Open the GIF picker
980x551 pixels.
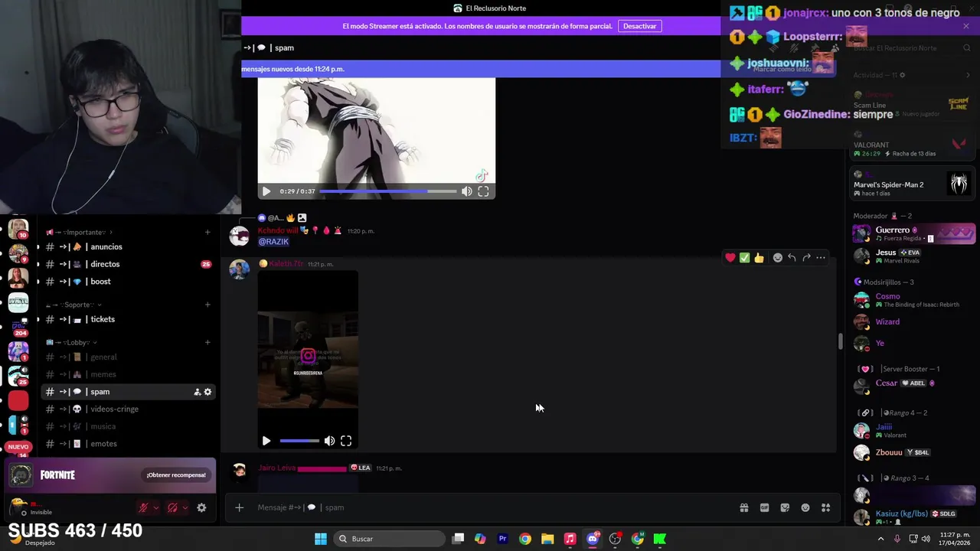[x=764, y=507]
